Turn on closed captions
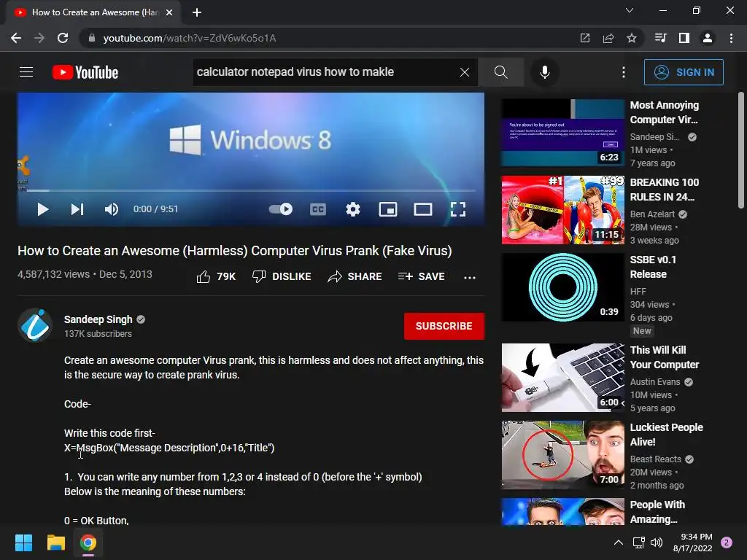 click(x=318, y=209)
